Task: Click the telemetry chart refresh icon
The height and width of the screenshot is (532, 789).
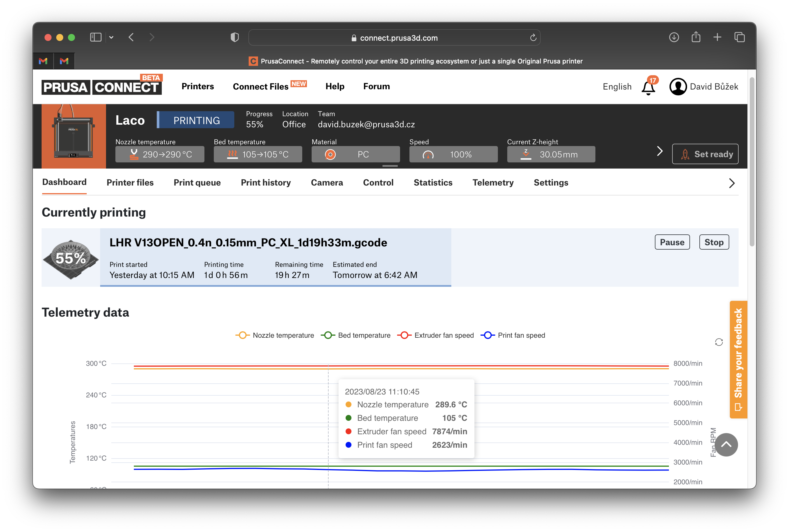Action: (719, 342)
